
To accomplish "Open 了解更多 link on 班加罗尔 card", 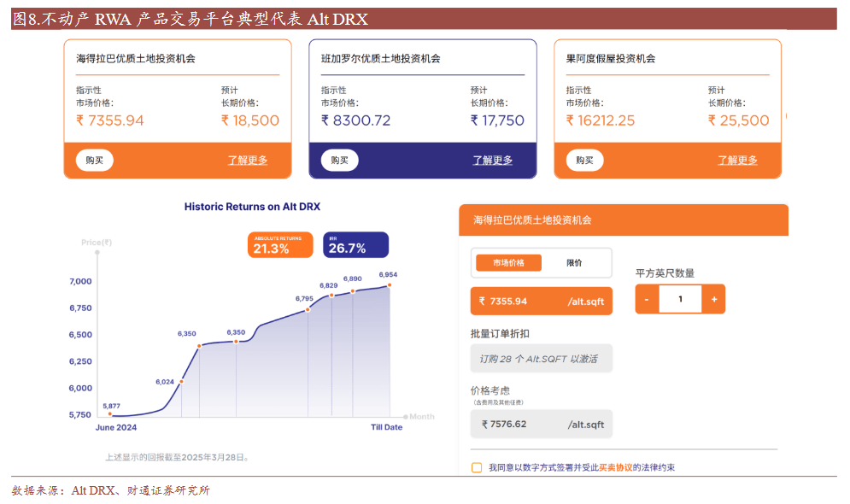I will (493, 161).
